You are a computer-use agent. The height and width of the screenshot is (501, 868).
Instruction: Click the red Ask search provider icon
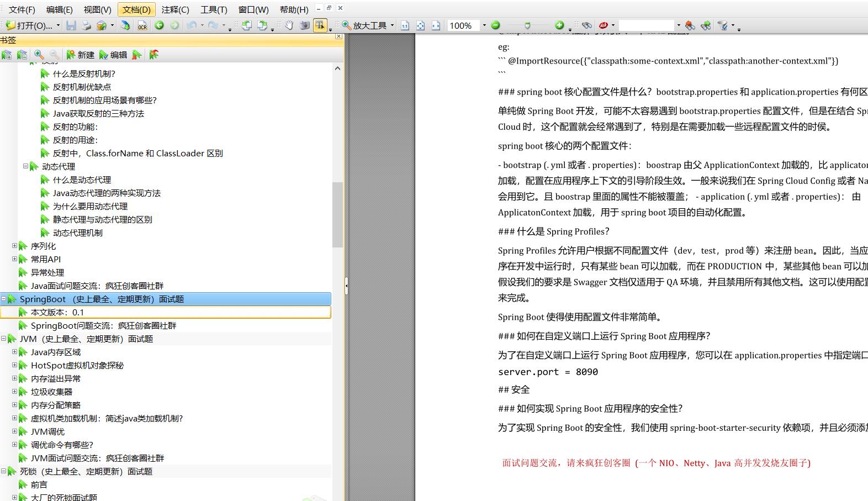604,25
